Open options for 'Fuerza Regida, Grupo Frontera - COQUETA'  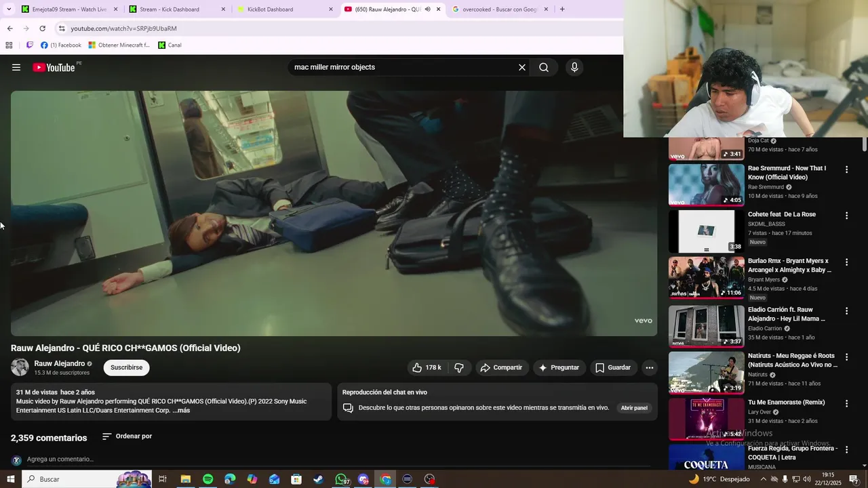point(846,450)
